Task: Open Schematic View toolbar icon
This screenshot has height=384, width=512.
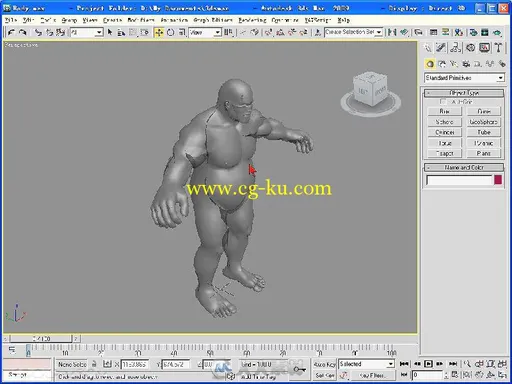Action: (445, 32)
